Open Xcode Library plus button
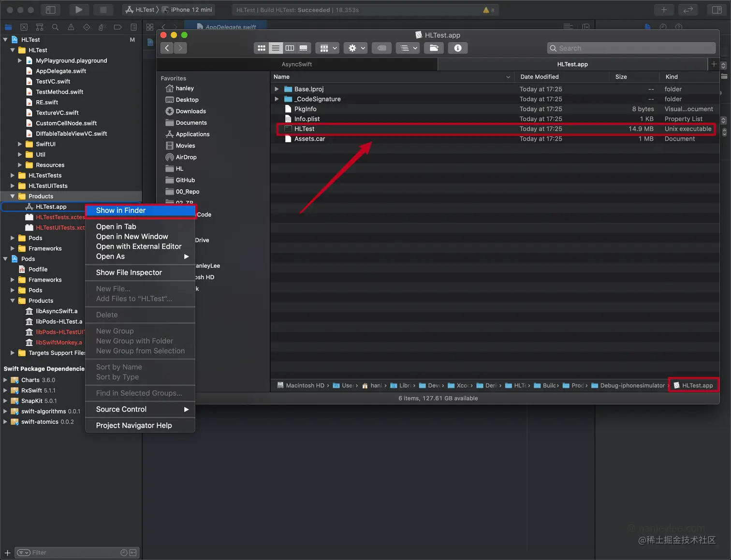731x560 pixels. coord(664,10)
